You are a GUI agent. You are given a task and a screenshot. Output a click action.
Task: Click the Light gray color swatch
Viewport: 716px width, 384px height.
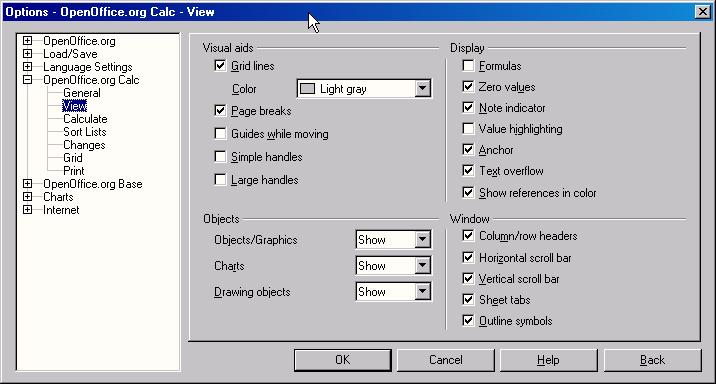(307, 88)
